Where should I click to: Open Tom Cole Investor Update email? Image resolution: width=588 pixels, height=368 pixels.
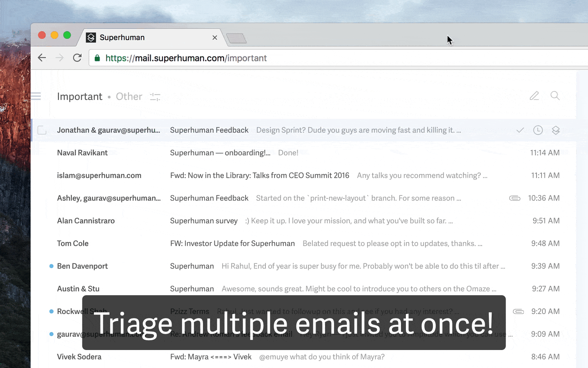click(304, 244)
